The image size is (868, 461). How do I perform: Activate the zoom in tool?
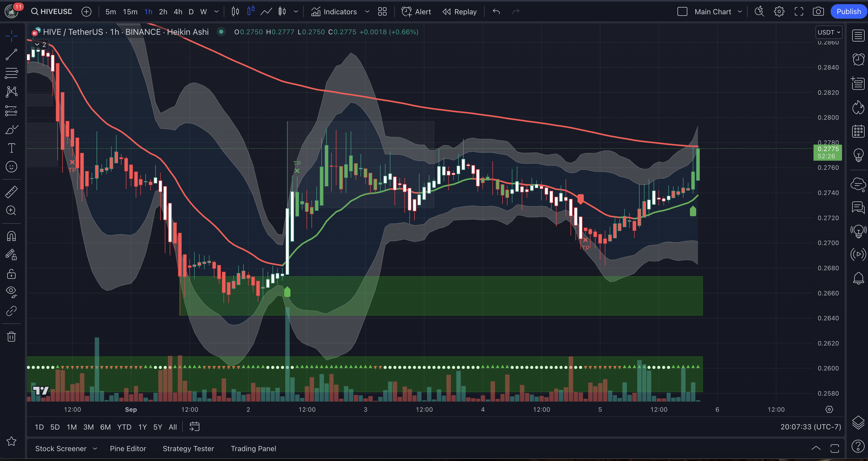11,210
